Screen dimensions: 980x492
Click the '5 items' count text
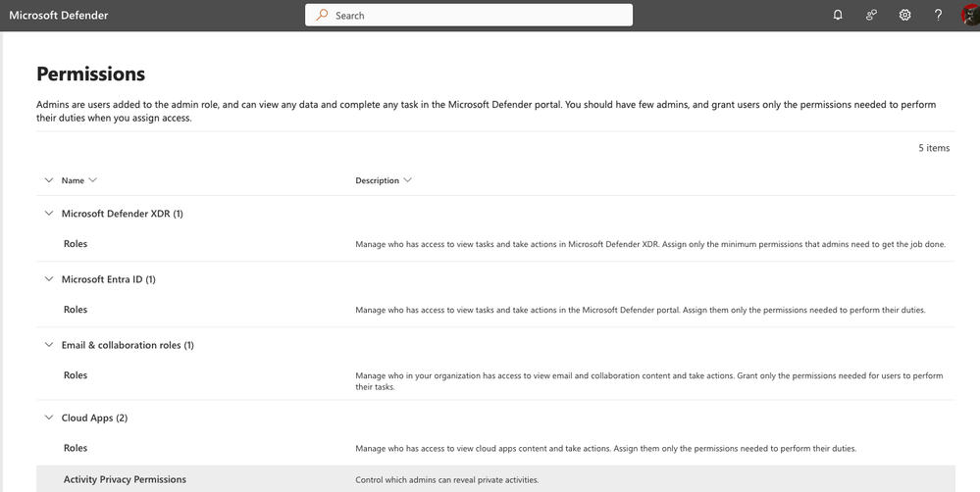[934, 148]
